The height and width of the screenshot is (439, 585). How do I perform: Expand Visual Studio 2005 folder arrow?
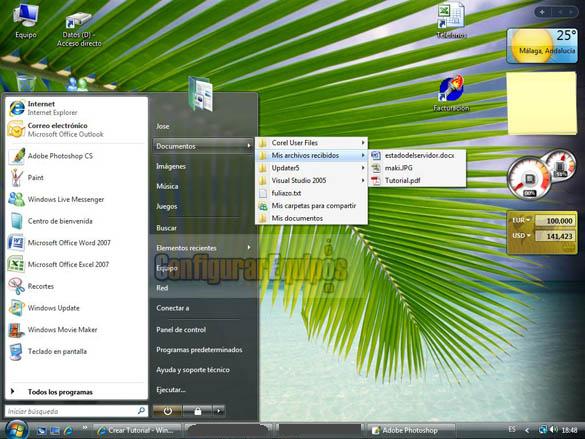click(363, 181)
